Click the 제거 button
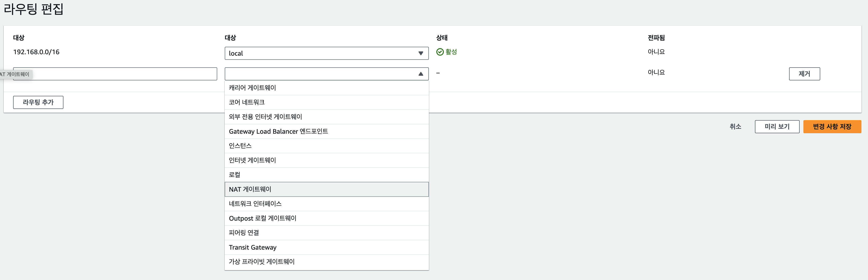This screenshot has width=868, height=280. pos(804,74)
